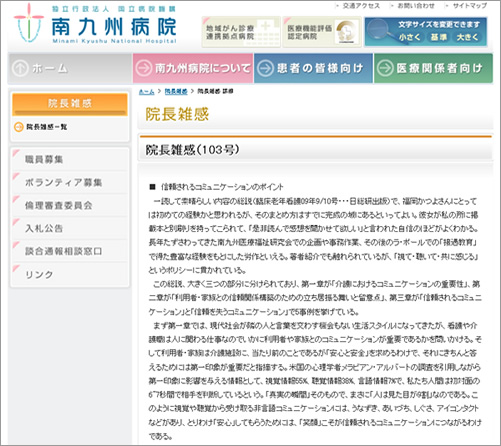Click the Minami Kyushu Hospital logo
This screenshot has width=501, height=446.
click(x=95, y=24)
